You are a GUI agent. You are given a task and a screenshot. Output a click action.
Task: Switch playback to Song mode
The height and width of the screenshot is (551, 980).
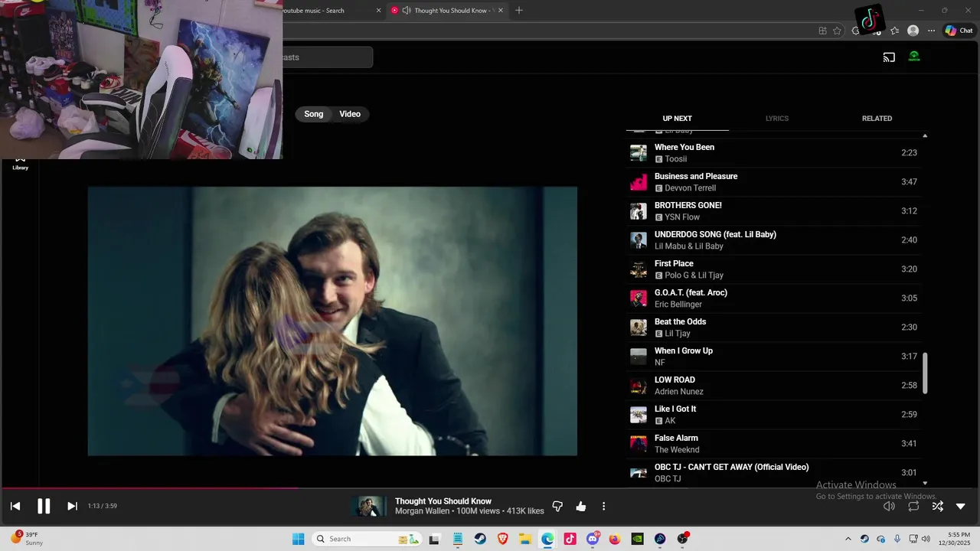(x=314, y=114)
